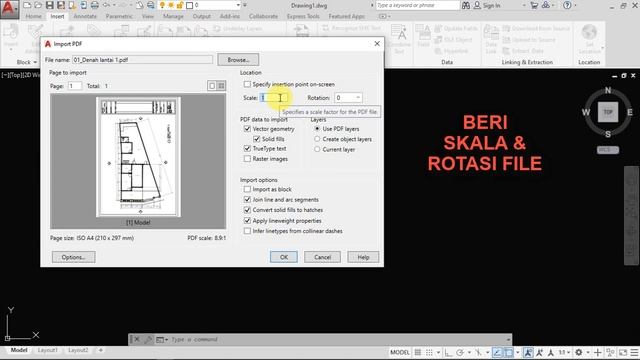The width and height of the screenshot is (640, 360).
Task: Select the Use PDF layers radio button
Action: click(x=317, y=129)
